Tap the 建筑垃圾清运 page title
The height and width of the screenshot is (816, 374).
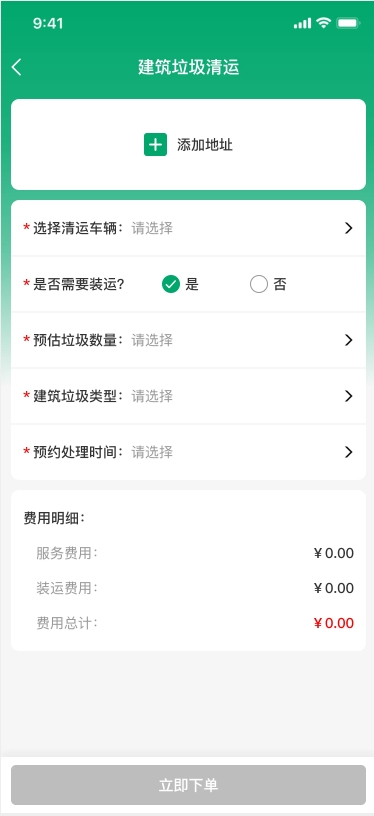click(x=188, y=68)
